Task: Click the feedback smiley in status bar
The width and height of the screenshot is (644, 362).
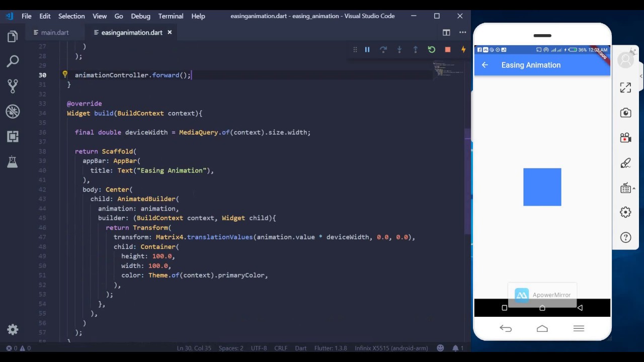Action: tap(441, 348)
